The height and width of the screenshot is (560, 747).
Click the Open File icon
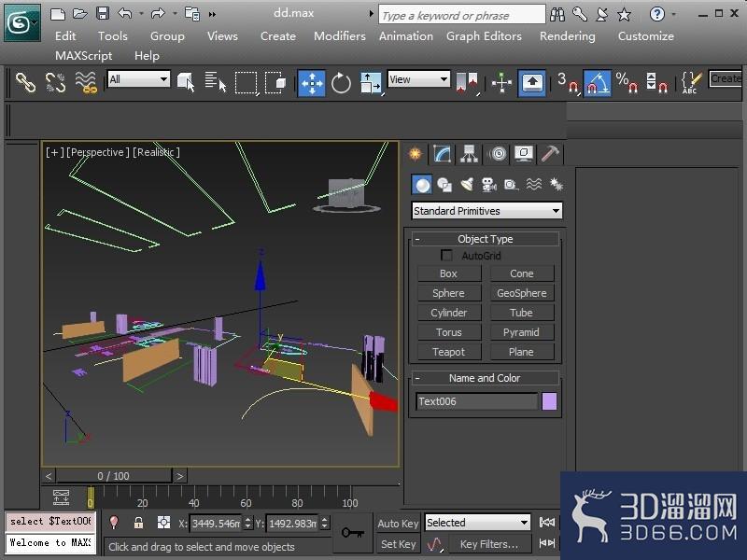(79, 14)
